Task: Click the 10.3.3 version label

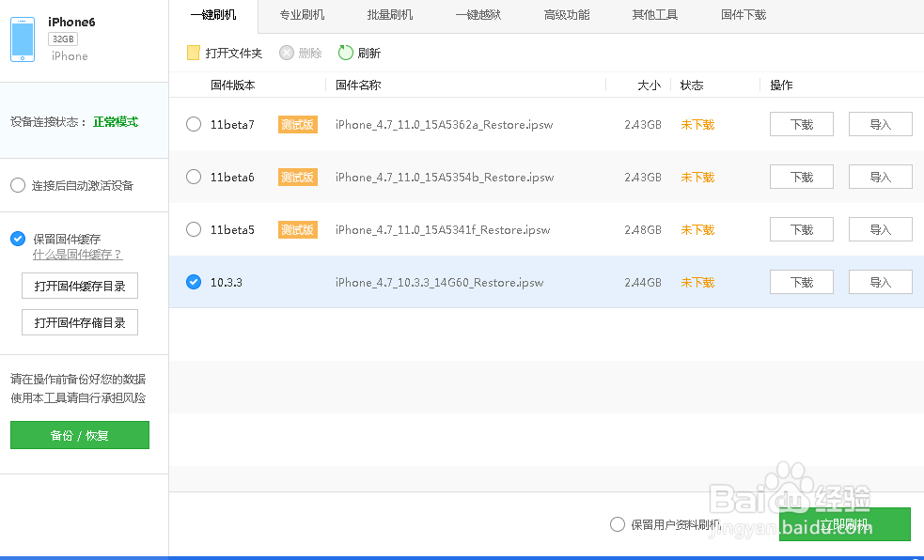Action: [227, 283]
